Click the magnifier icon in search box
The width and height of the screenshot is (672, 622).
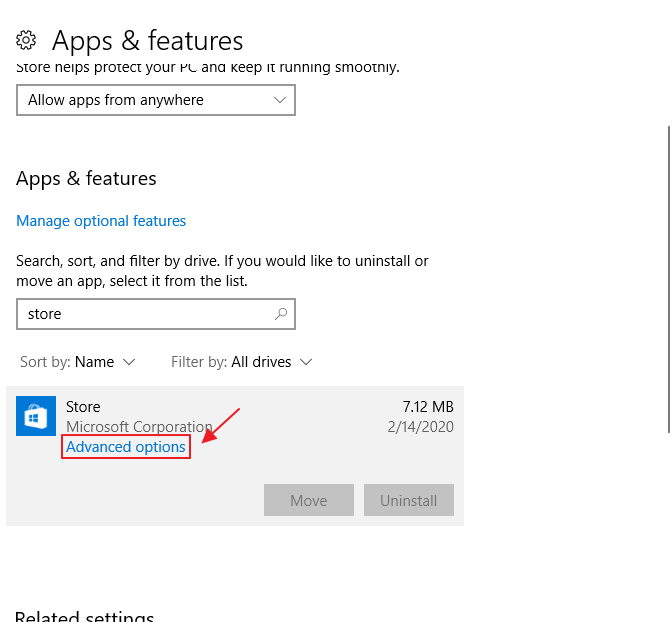pos(282,314)
